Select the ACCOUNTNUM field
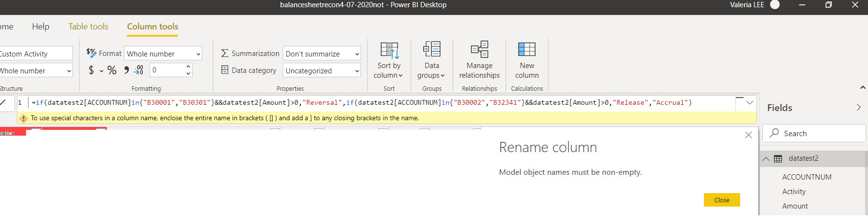The image size is (868, 224). pos(807,177)
